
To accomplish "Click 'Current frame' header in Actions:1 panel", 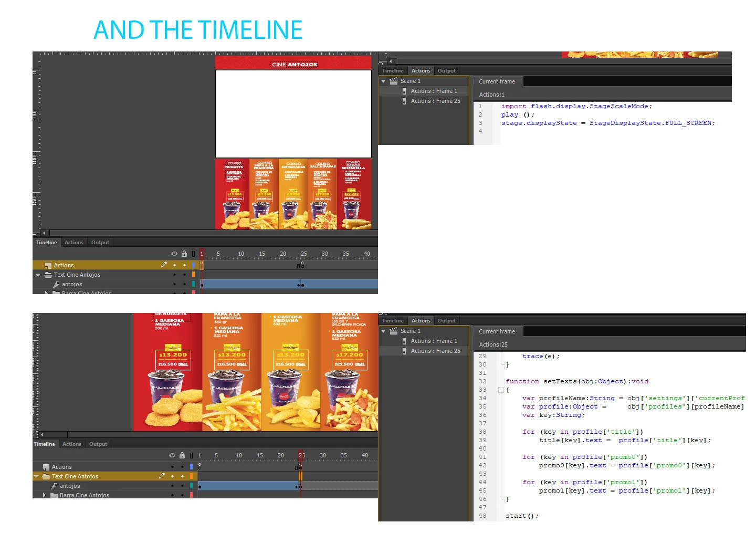I will coord(497,81).
